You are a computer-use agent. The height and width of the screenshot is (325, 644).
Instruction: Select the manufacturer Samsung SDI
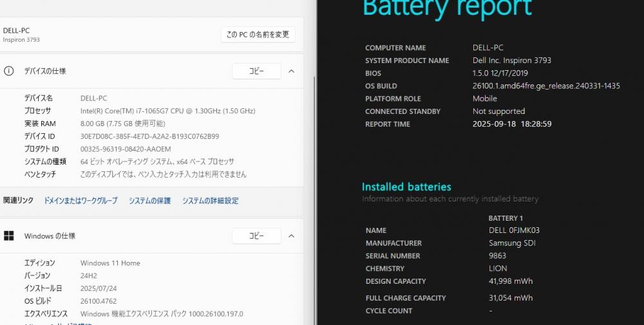pos(512,243)
